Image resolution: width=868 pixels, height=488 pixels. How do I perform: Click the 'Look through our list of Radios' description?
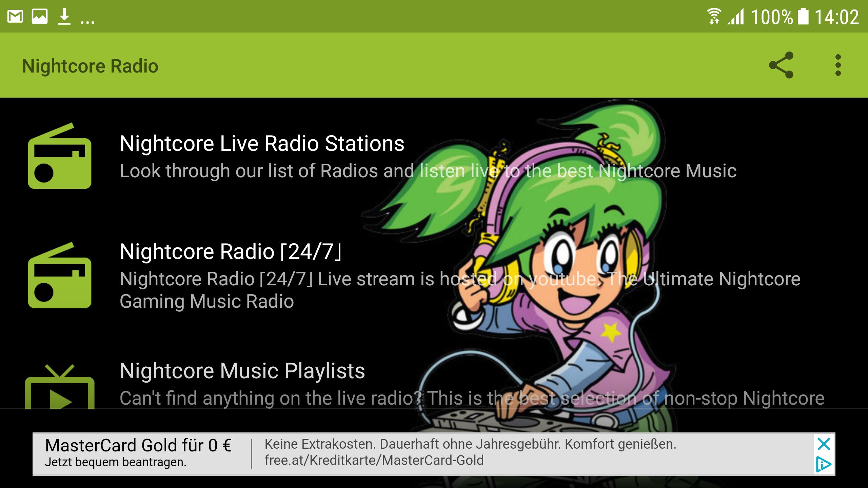pyautogui.click(x=428, y=171)
